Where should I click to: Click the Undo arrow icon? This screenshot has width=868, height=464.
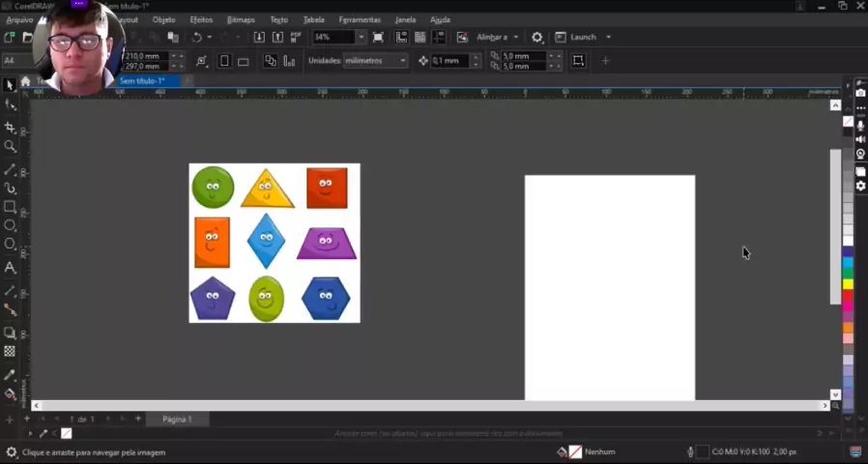[196, 38]
